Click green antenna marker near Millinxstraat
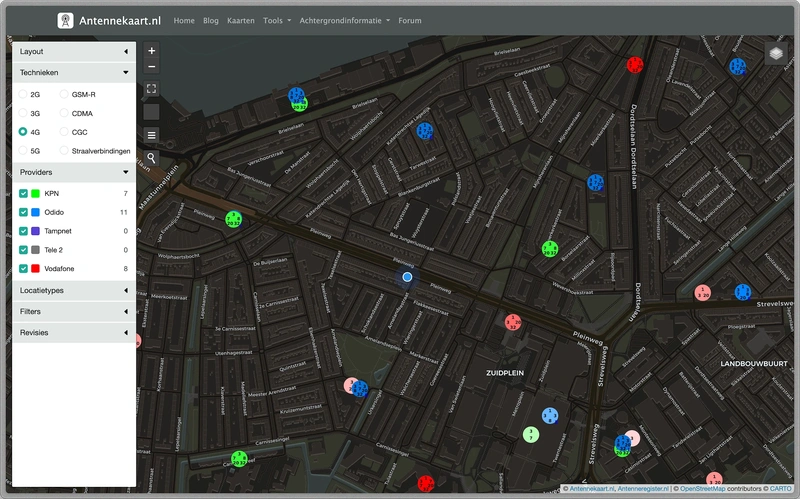The height and width of the screenshot is (499, 800). (549, 249)
